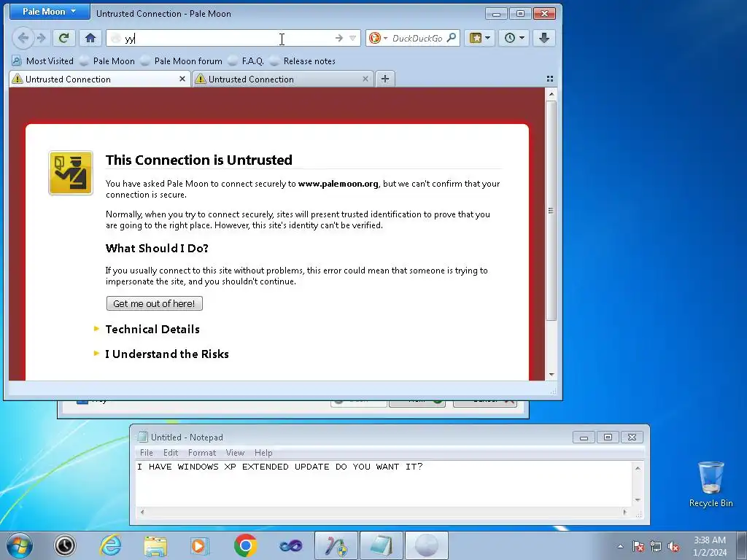The image size is (747, 560).
Task: Open the Notepad View menu
Action: coord(235,453)
